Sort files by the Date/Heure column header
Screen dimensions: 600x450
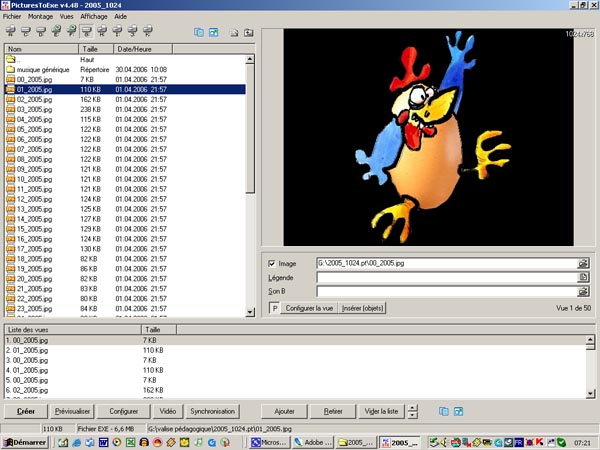(x=143, y=49)
